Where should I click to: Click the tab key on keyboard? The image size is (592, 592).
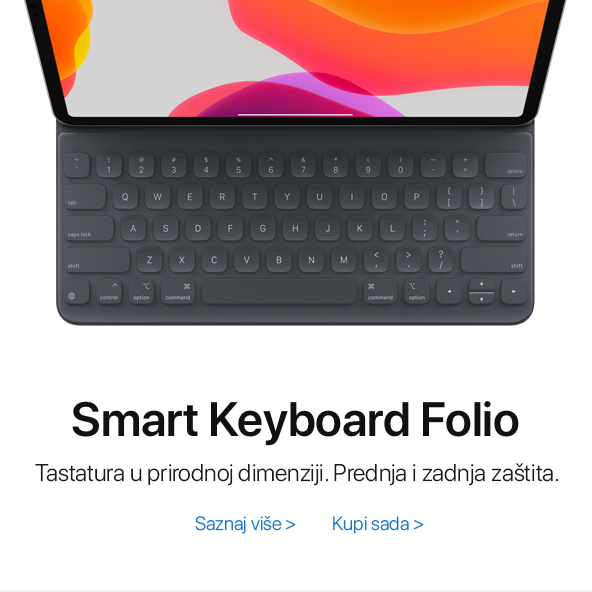[85, 197]
